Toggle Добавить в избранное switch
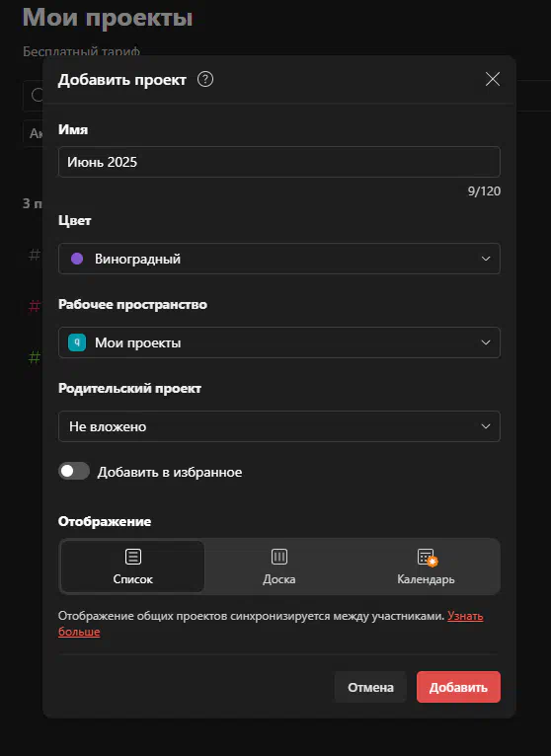551x756 pixels. pos(74,471)
